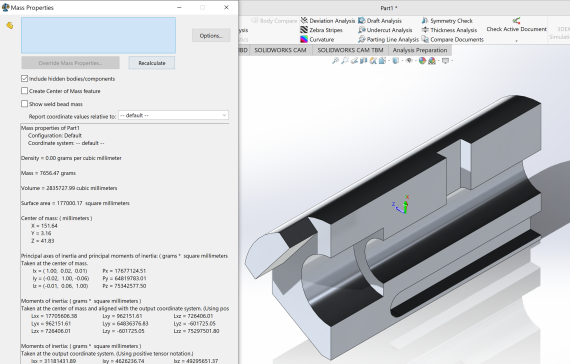The image size is (570, 364).
Task: Click the Display Style icon
Action: (x=396, y=61)
